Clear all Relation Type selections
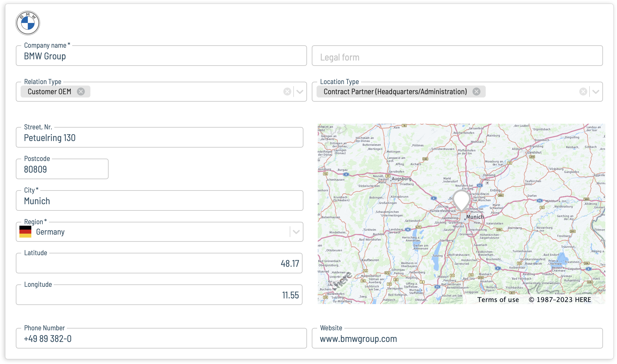 [287, 92]
